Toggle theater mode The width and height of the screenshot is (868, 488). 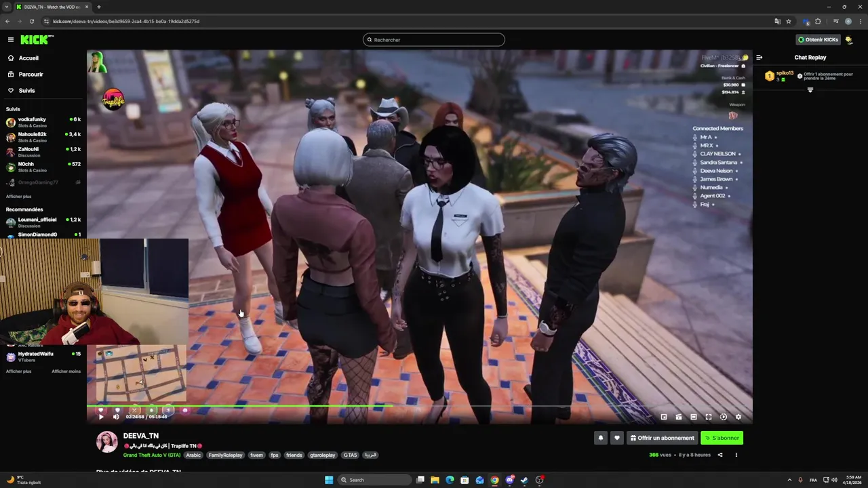pos(694,417)
